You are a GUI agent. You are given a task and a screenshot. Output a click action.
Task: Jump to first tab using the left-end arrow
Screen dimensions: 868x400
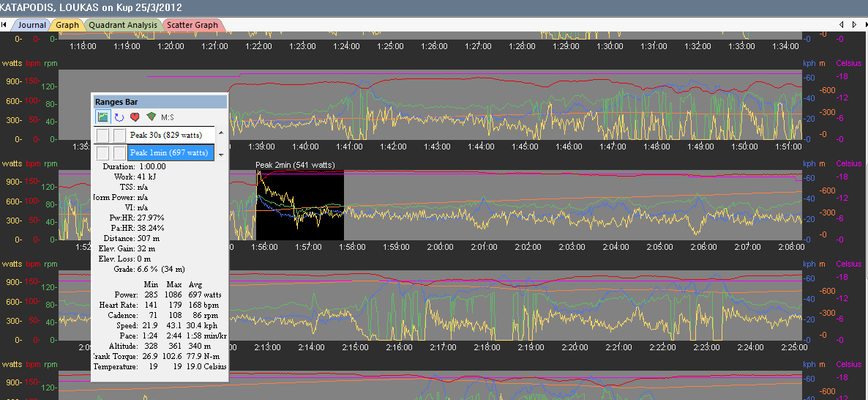tap(4, 25)
